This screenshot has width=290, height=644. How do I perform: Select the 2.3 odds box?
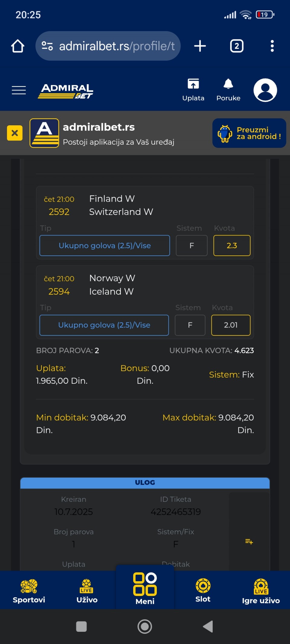(232, 245)
